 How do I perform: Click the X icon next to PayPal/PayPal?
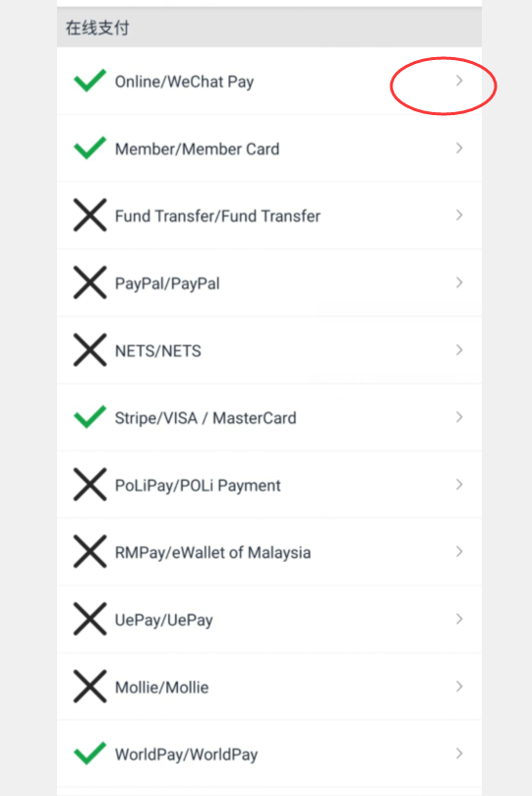[x=89, y=282]
